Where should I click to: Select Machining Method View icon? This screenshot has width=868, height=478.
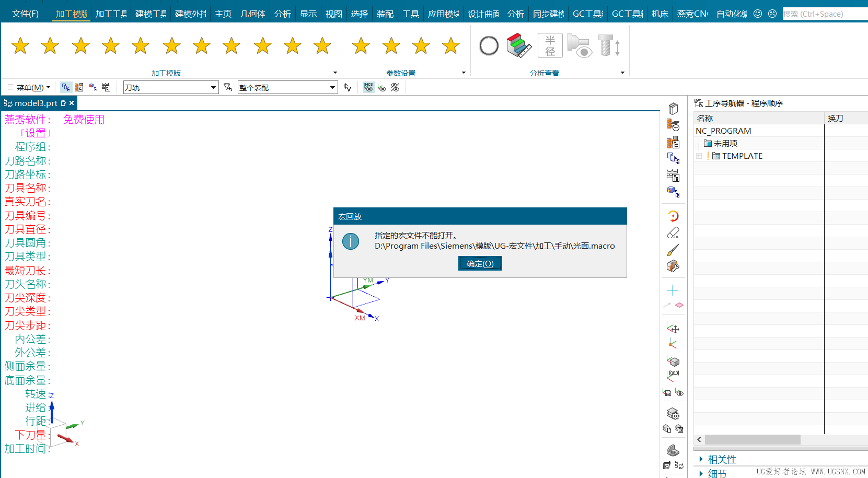(106, 87)
